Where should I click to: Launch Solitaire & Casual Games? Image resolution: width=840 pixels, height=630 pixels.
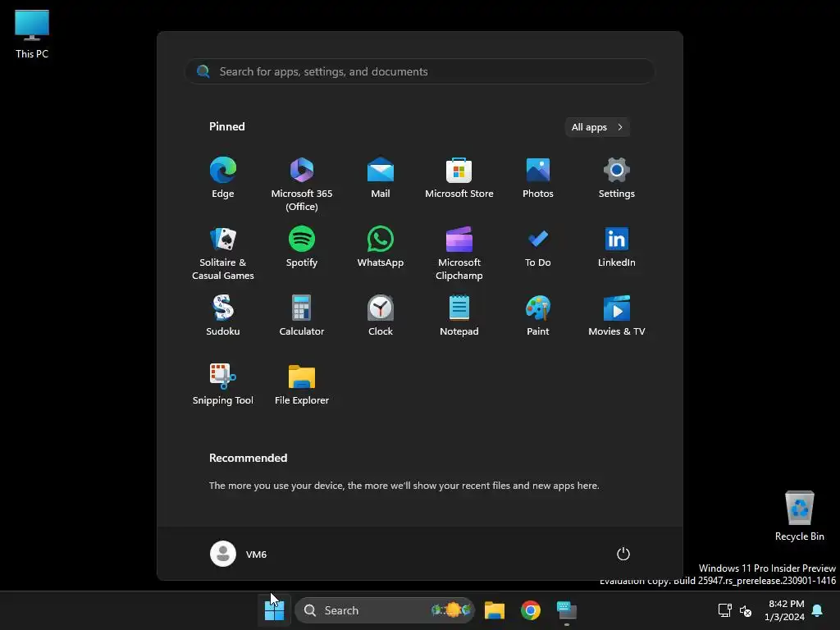coord(223,253)
